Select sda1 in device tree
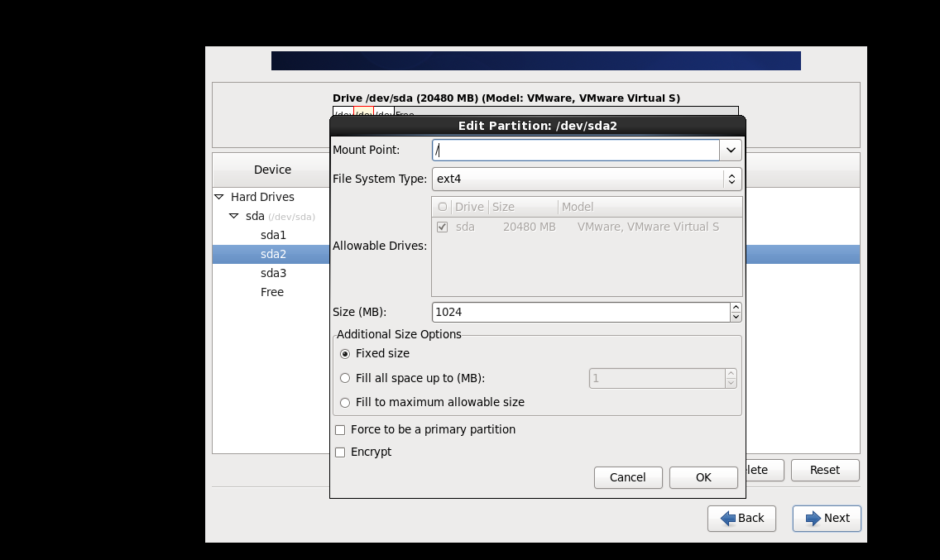 pos(273,235)
